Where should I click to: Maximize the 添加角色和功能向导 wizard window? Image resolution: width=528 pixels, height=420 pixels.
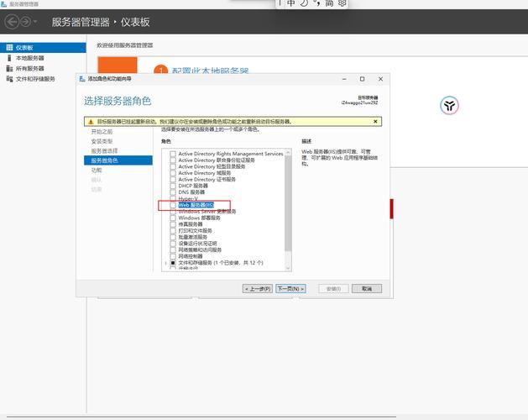click(x=363, y=79)
